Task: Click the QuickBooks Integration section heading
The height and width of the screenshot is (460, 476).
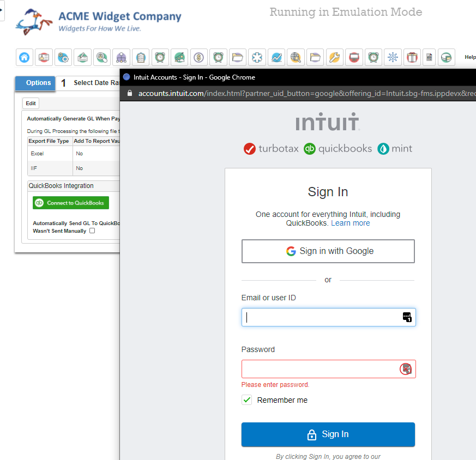Action: [61, 186]
